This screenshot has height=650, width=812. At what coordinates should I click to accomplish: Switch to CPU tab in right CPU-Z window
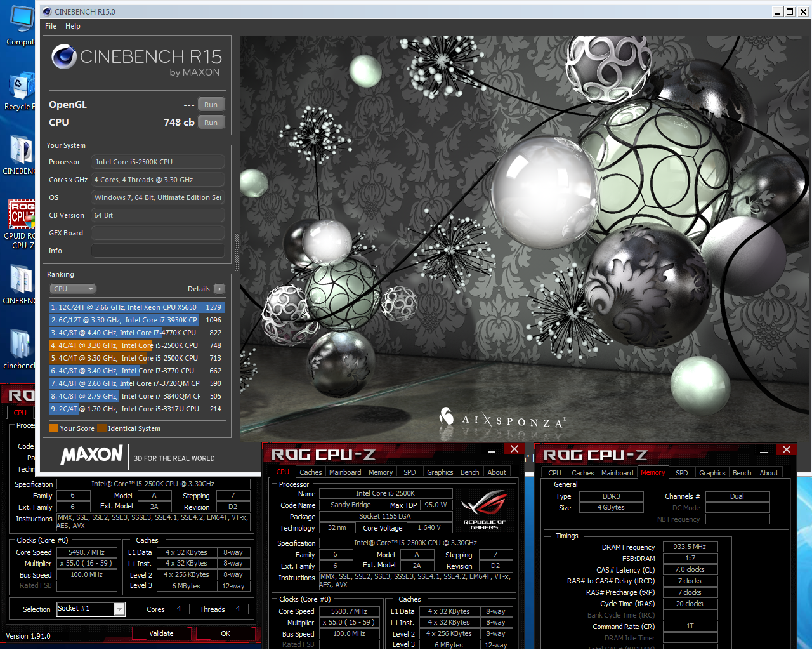point(555,473)
